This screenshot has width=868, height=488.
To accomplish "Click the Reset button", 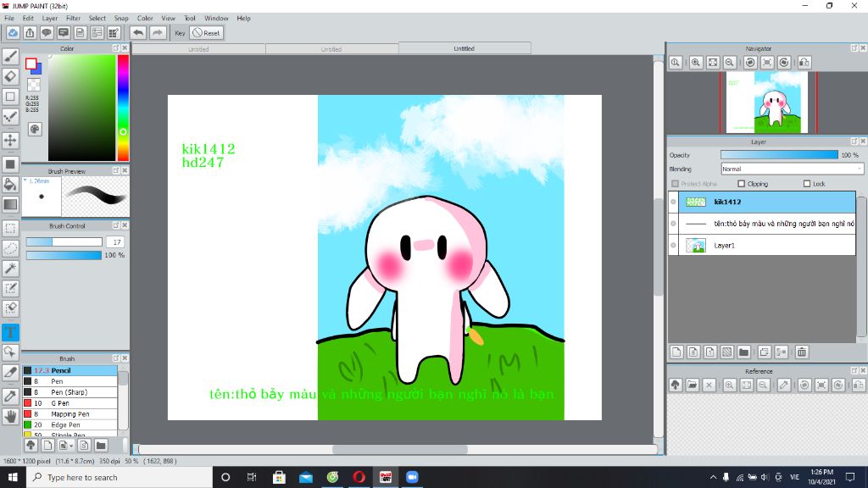I will coord(207,33).
